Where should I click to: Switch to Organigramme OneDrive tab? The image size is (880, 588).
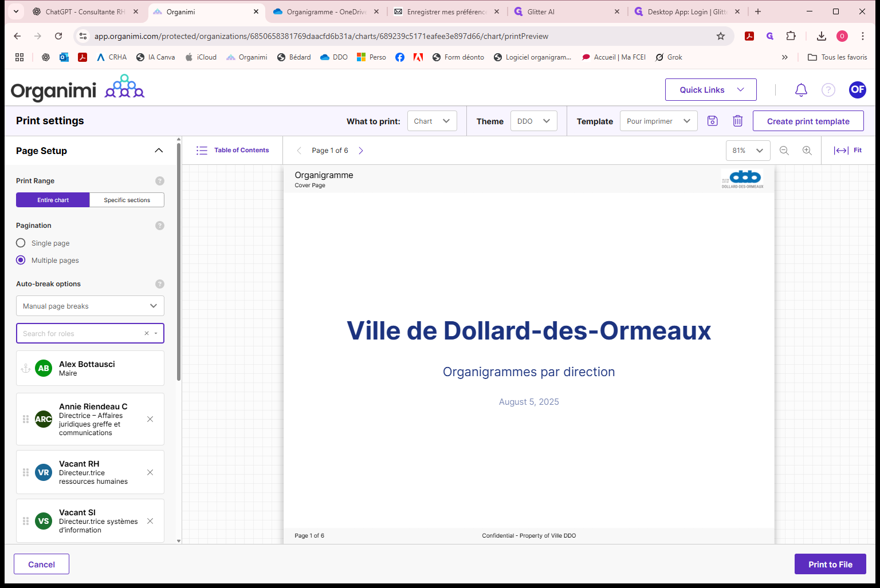[x=327, y=11]
